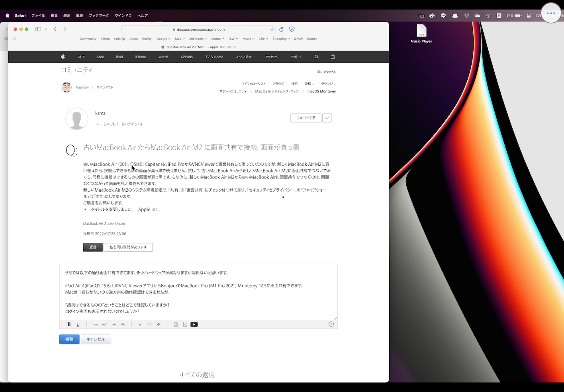Insert bulleted list in reply editor

point(123,324)
